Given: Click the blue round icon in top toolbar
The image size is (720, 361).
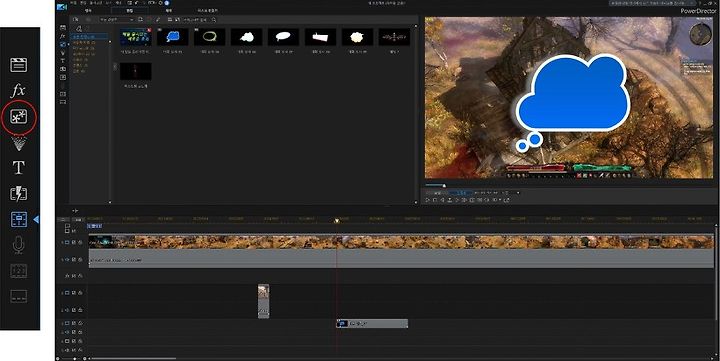Looking at the screenshot, I should point(167,3).
